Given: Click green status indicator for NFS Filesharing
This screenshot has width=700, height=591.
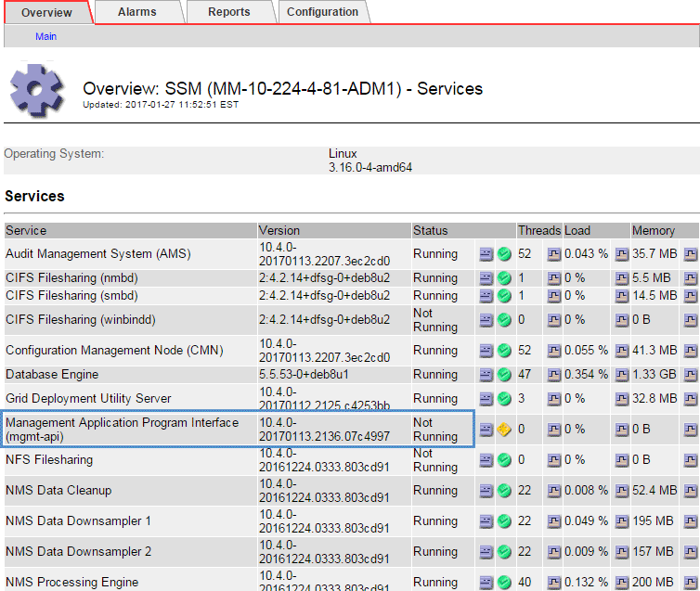Looking at the screenshot, I should click(x=504, y=460).
